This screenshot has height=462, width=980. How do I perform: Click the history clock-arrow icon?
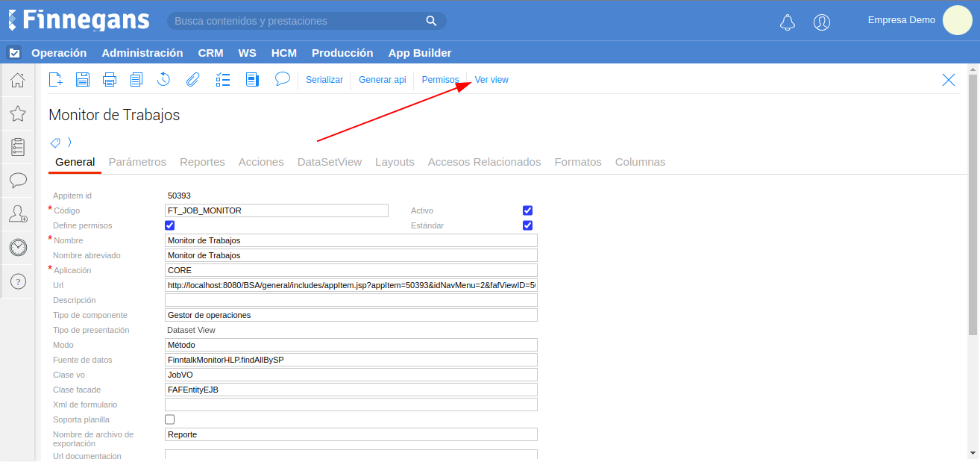click(x=164, y=80)
